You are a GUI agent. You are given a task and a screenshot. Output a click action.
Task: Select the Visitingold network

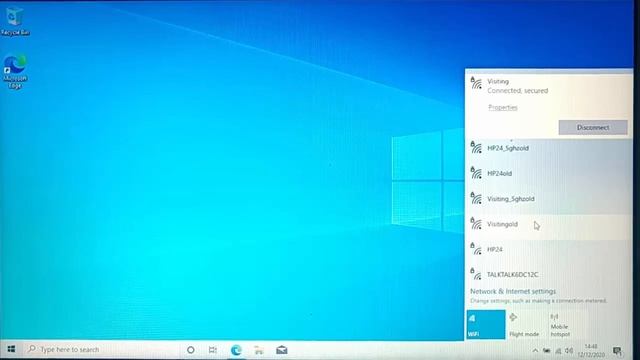(x=549, y=224)
